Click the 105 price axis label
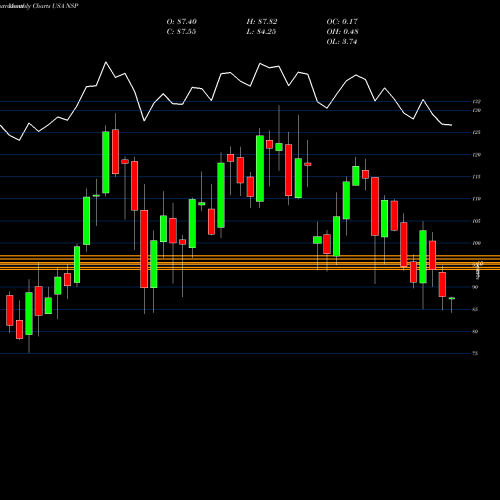Viewport: 500px width, 500px height. 477,221
